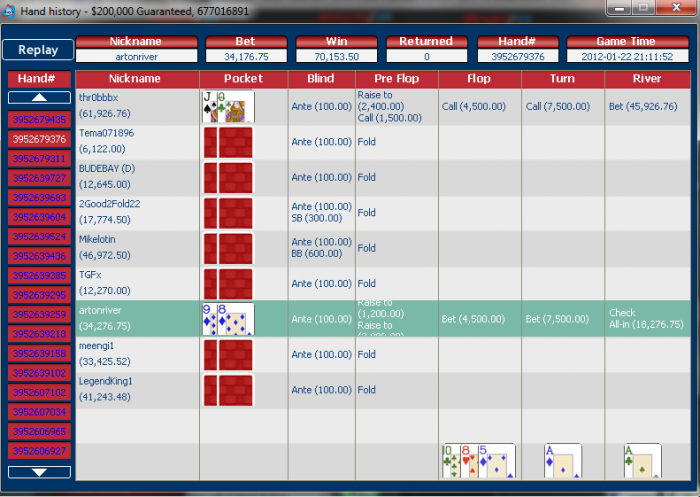Viewport: 700px width, 497px height.
Task: Open hand 3952639158
Action: pyautogui.click(x=39, y=353)
